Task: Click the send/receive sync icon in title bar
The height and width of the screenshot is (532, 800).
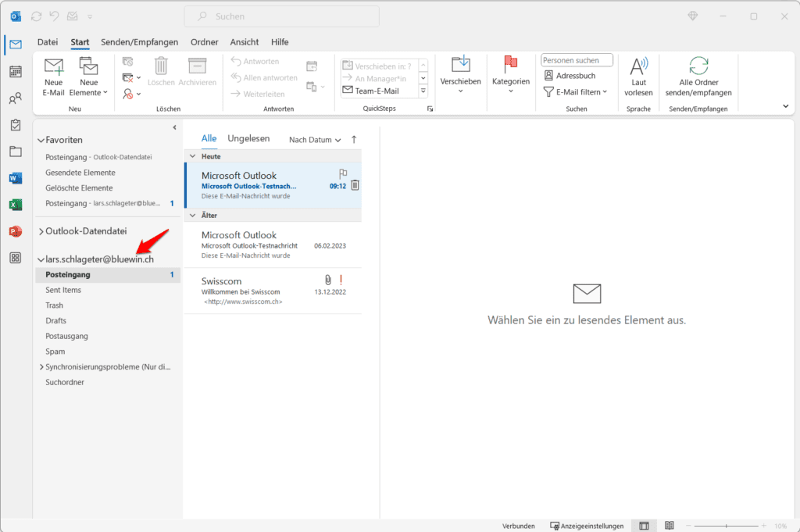Action: coord(36,16)
